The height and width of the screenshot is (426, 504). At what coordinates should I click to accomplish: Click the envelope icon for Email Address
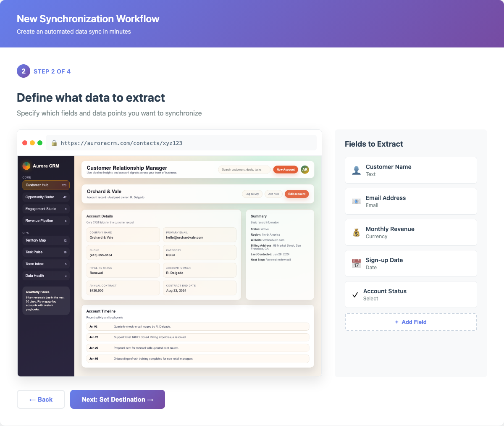(x=356, y=201)
